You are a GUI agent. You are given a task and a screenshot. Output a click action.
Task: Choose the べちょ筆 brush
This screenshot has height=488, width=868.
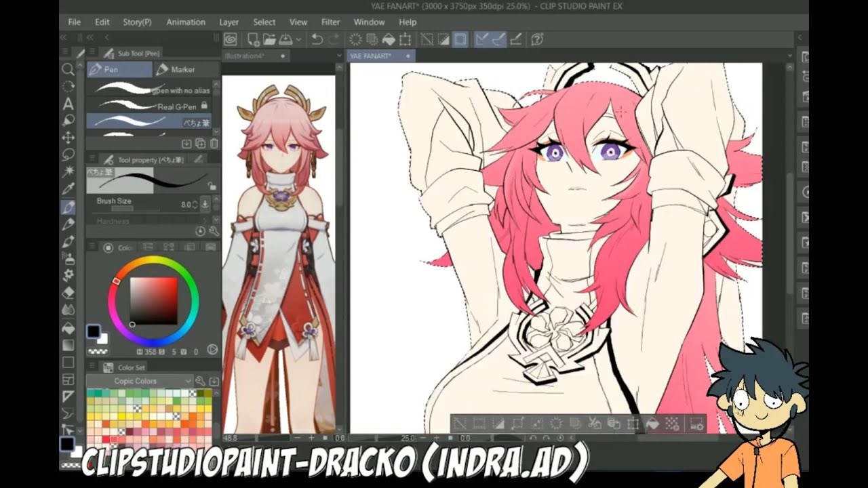click(149, 122)
